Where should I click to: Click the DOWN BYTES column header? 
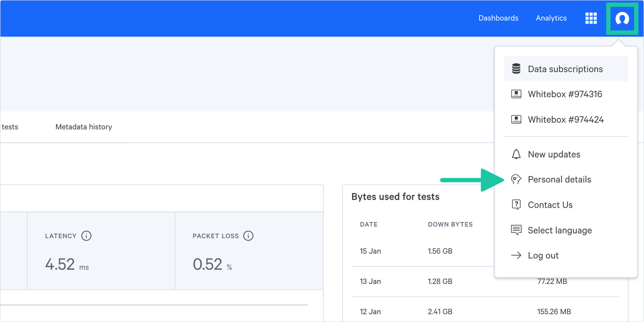450,225
